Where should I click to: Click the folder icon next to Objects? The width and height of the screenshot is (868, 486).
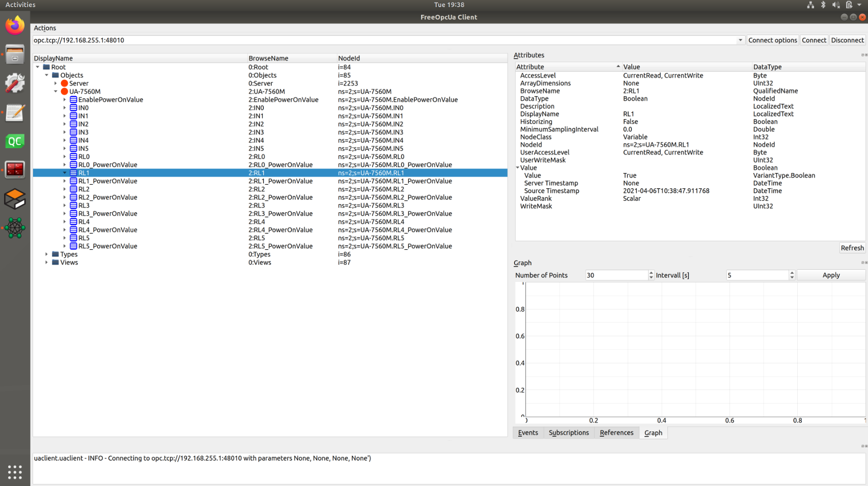tap(55, 75)
